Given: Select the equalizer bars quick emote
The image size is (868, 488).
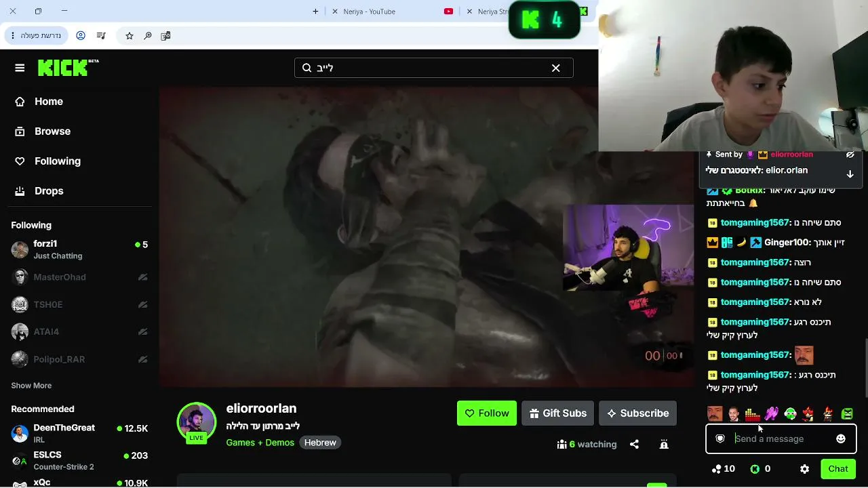Looking at the screenshot, I should point(753,413).
